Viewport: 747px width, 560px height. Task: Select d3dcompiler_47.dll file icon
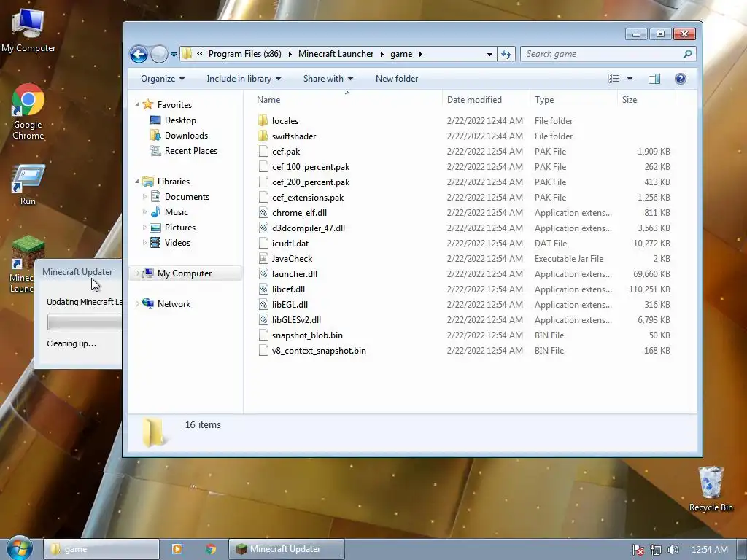[x=263, y=227]
